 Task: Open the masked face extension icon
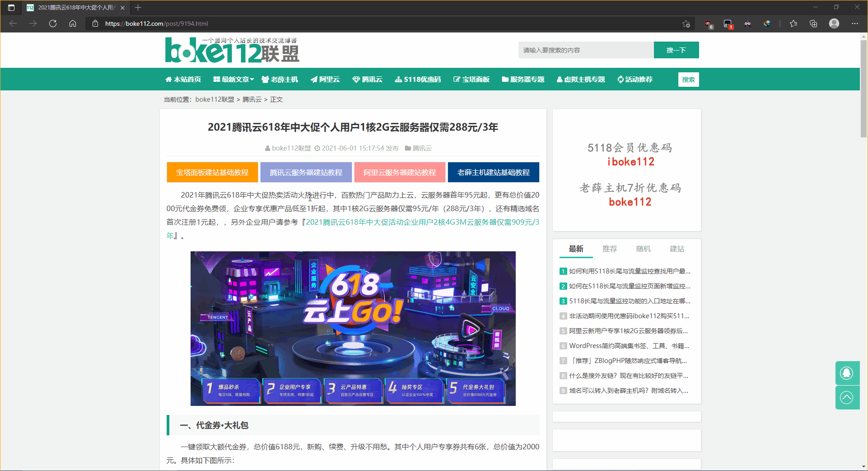click(748, 24)
